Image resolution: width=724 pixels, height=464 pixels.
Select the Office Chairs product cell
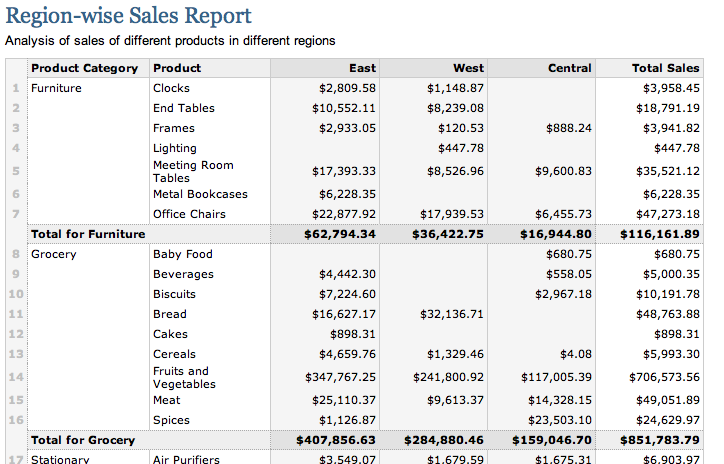point(189,214)
